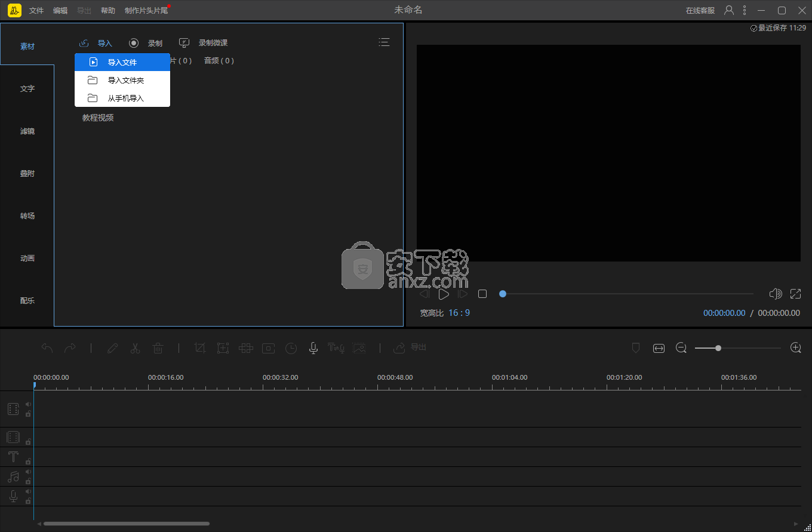Open the 文件 menu
This screenshot has height=532, width=812.
[36, 10]
